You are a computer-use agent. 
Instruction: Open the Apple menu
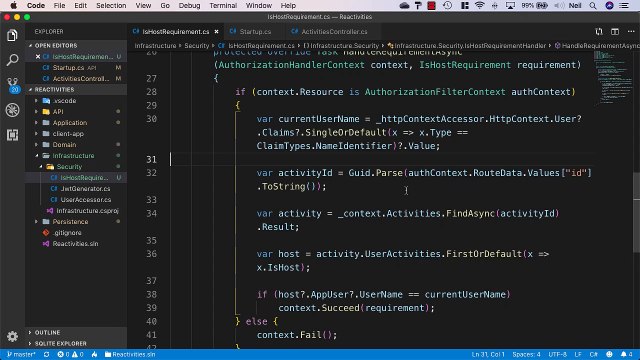point(13,5)
